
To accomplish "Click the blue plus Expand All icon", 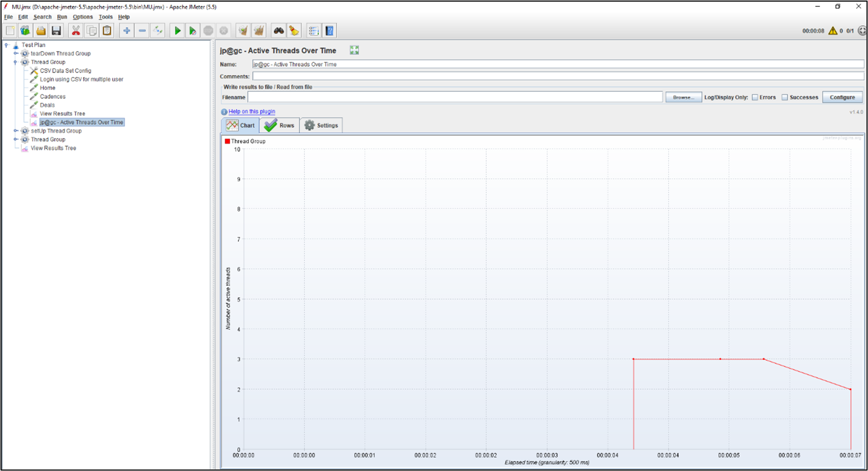I will [x=126, y=31].
